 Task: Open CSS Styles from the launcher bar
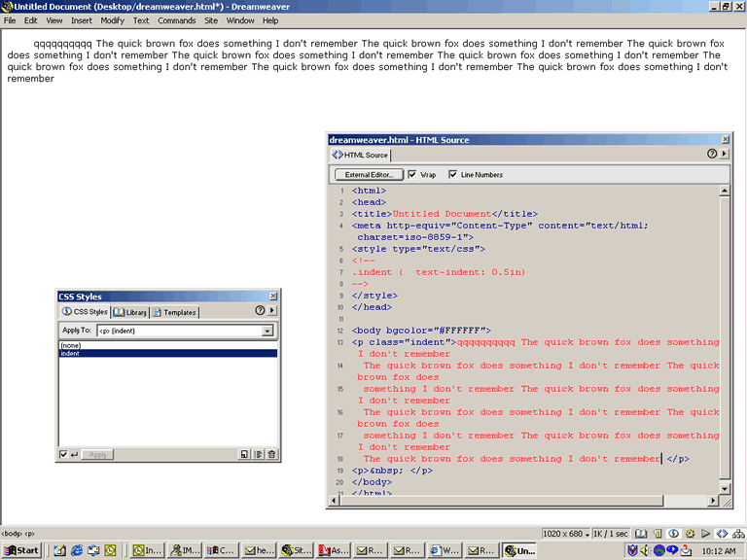click(x=674, y=534)
